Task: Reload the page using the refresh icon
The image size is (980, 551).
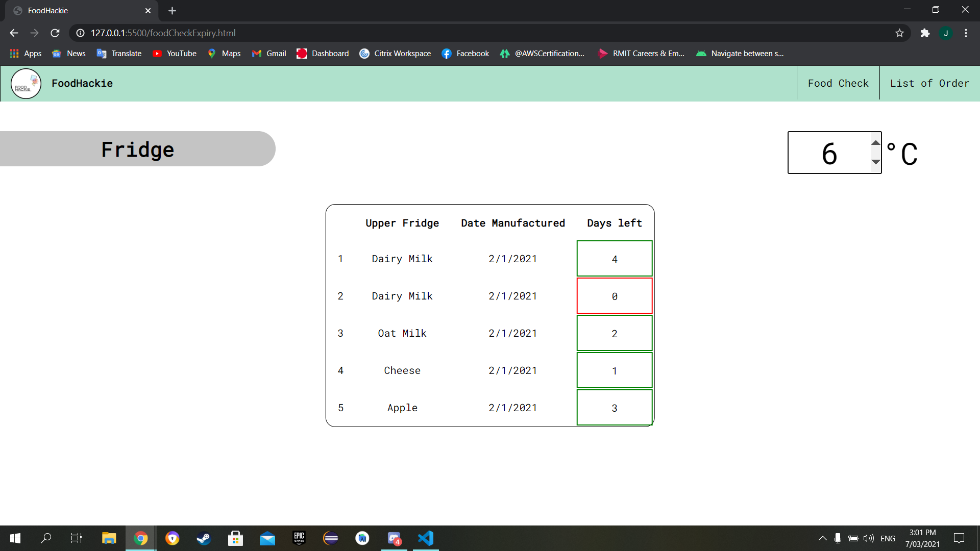Action: coord(55,33)
